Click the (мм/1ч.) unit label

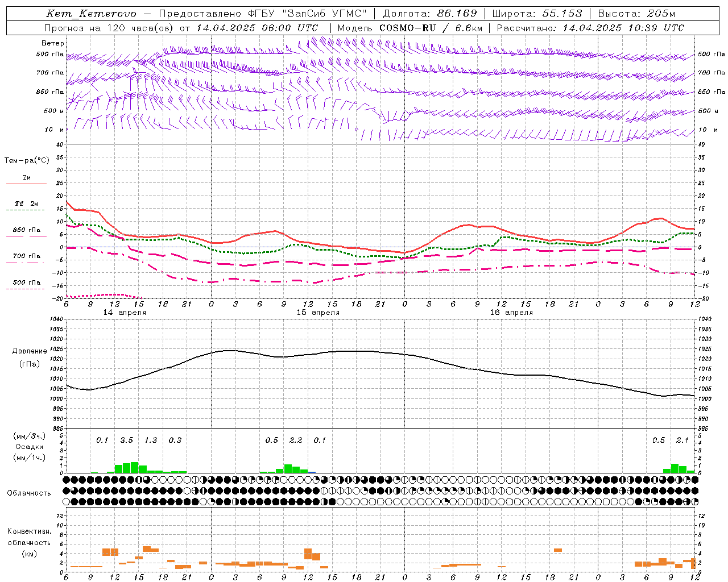click(x=29, y=458)
